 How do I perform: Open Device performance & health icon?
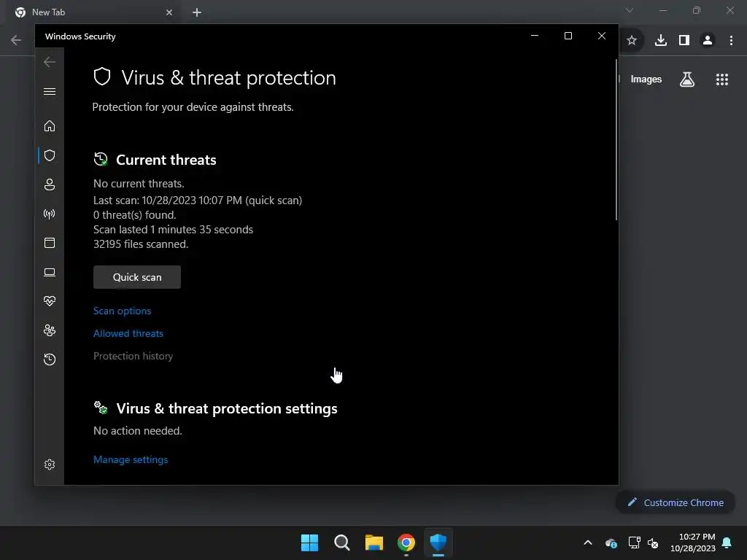(x=50, y=301)
